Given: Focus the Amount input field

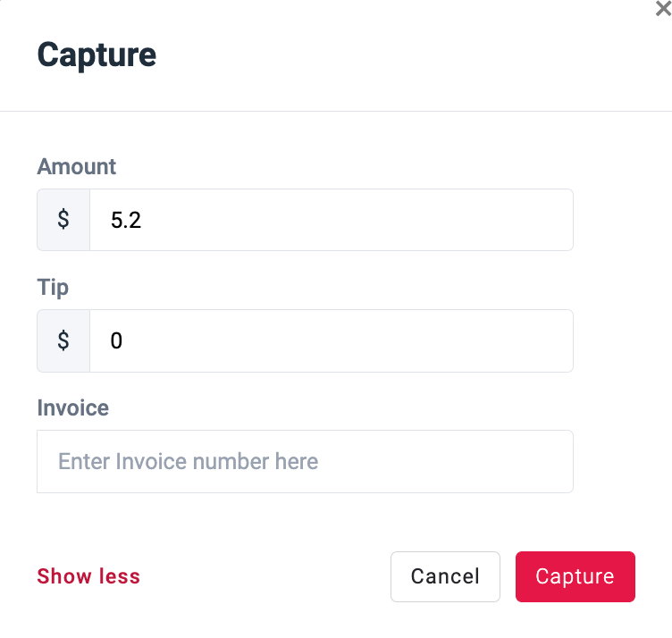Looking at the screenshot, I should point(331,220).
